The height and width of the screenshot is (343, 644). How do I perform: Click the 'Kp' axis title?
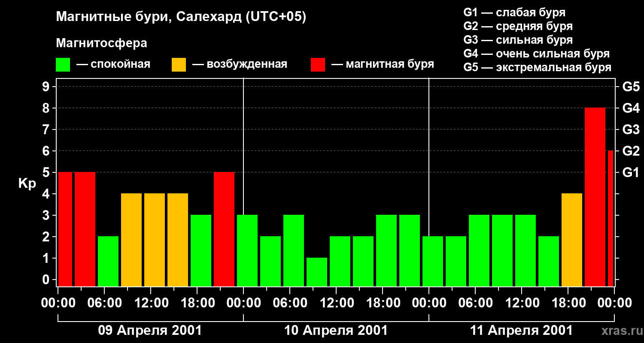[27, 184]
